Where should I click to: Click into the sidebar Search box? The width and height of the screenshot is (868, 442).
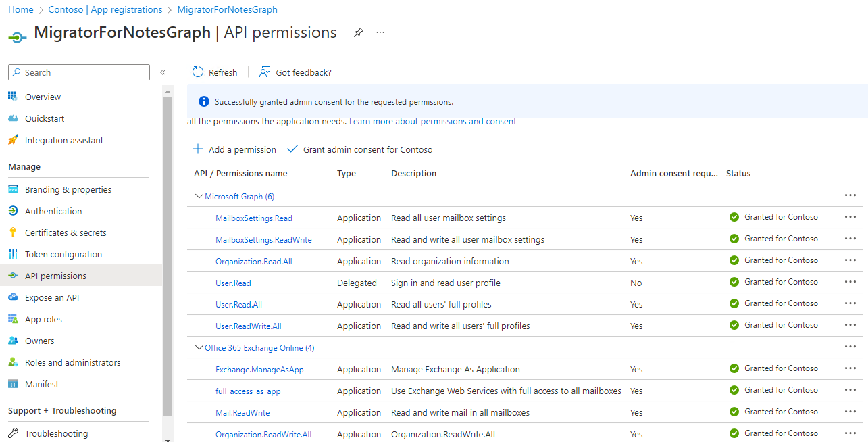[78, 72]
